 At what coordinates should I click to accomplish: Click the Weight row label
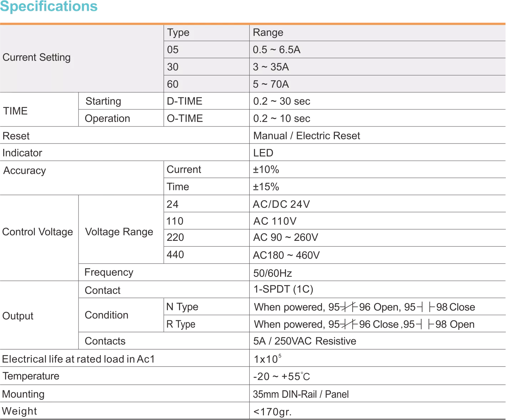19,411
